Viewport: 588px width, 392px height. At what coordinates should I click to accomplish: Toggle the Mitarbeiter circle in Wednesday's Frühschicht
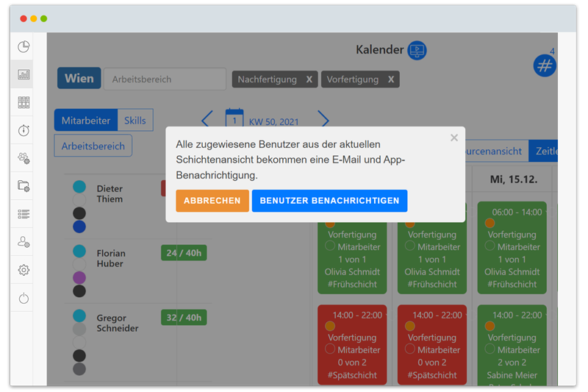490,247
